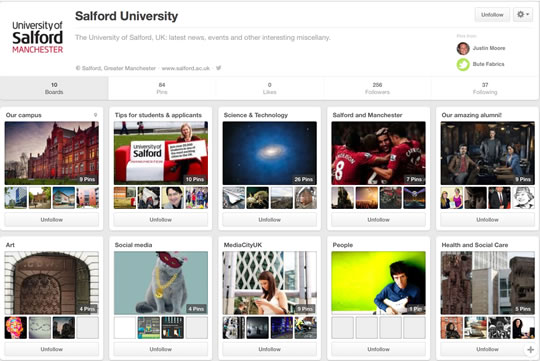Open first small thumbnail in Health and Social Care
The image size is (540, 361).
coord(451,328)
